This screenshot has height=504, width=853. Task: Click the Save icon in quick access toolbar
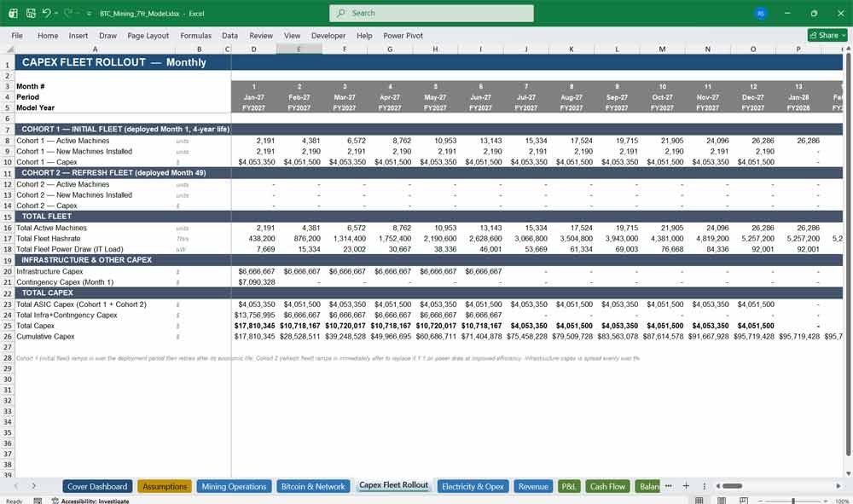(31, 13)
